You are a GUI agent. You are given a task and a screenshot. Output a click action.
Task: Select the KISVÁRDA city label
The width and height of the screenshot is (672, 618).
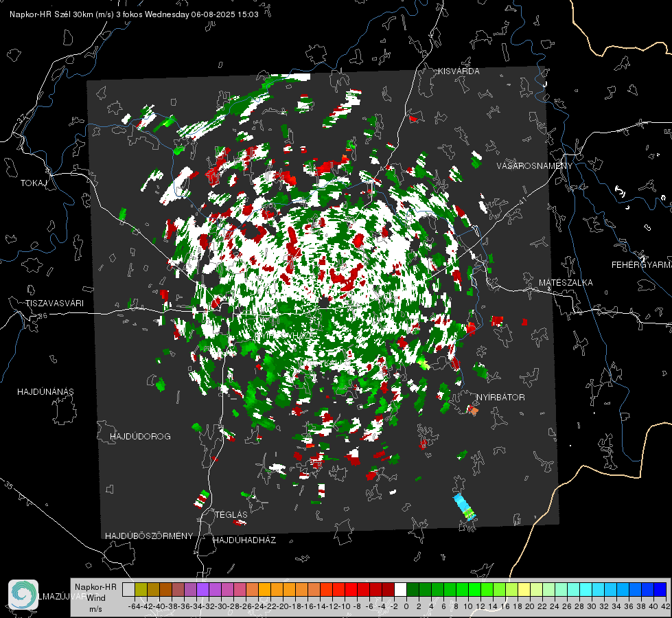click(459, 71)
